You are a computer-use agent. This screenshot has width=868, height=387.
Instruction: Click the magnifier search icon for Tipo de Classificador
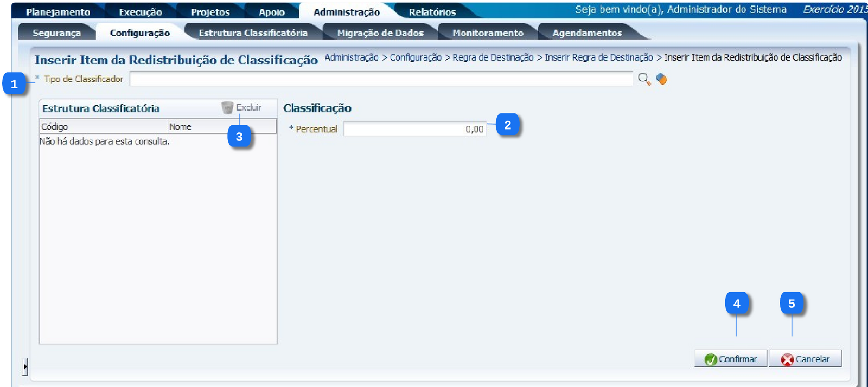coord(644,79)
